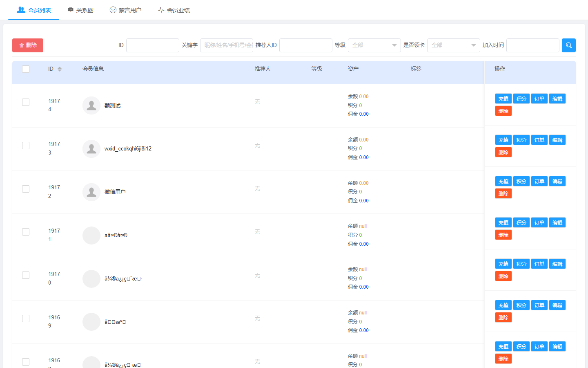The image size is (588, 368).
Task: Click 积分 in row ID 19169
Action: pyautogui.click(x=521, y=305)
